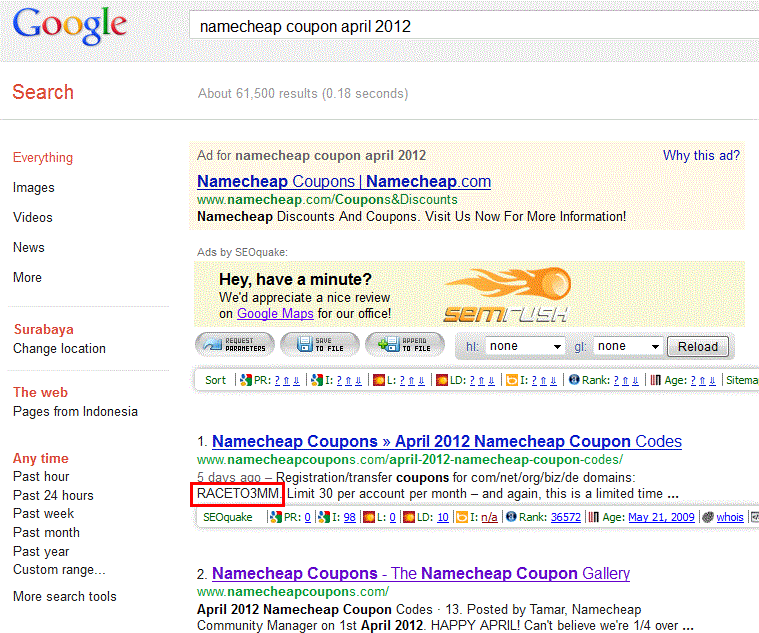
Task: Switch to News search results
Action: [x=29, y=248]
